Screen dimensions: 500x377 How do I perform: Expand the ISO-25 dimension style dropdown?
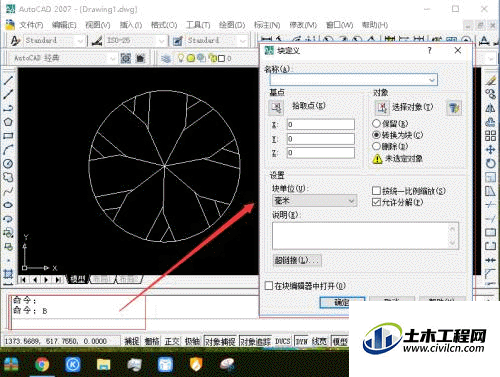click(x=162, y=41)
